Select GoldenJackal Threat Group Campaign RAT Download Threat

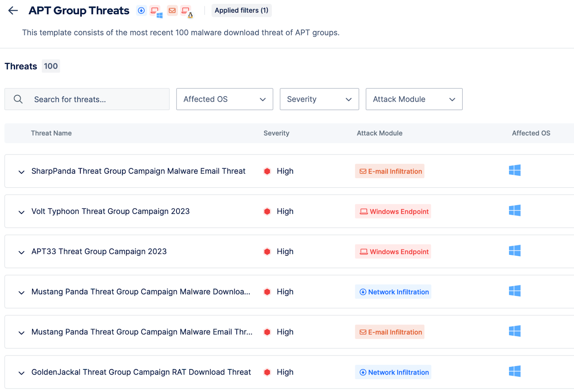click(x=141, y=372)
